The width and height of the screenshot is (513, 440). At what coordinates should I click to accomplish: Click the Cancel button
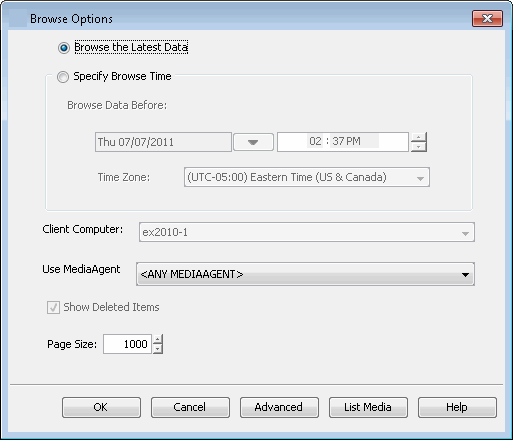click(x=190, y=407)
